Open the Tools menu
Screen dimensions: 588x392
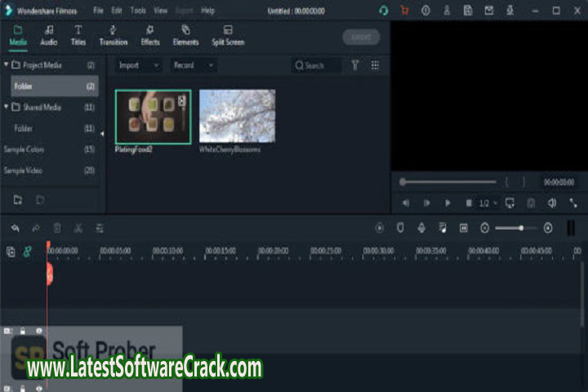(x=138, y=11)
